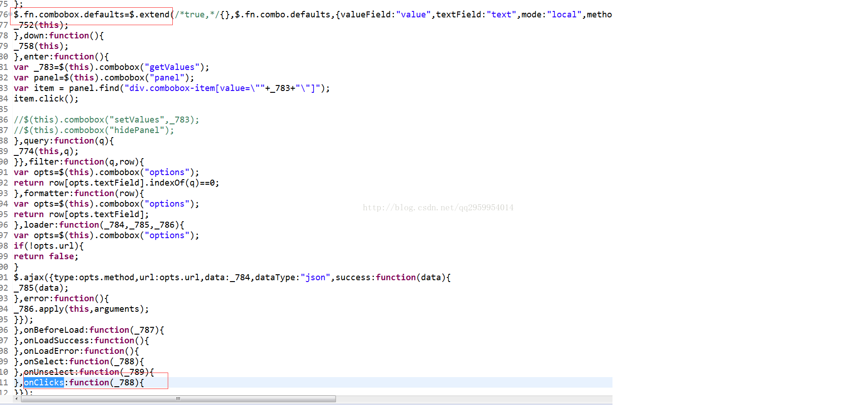Click the line "},onLoadSuccess:function(){"
The image size is (868, 405).
81,341
